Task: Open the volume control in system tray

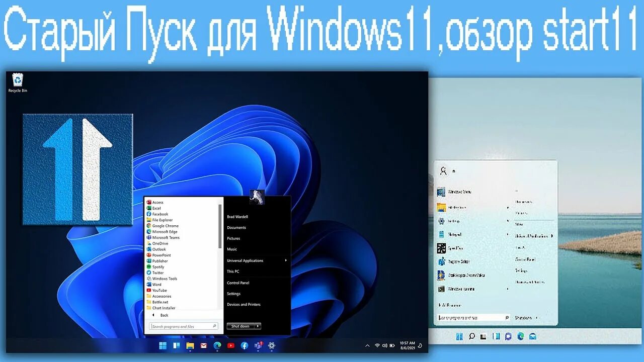Action: 385,345
